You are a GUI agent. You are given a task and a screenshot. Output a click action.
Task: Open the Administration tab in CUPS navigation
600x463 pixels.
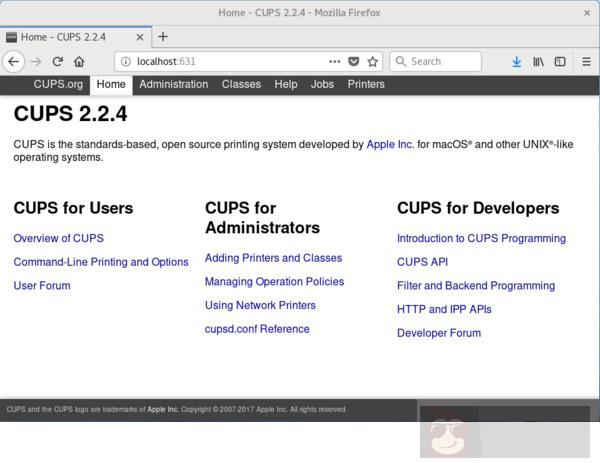click(173, 85)
